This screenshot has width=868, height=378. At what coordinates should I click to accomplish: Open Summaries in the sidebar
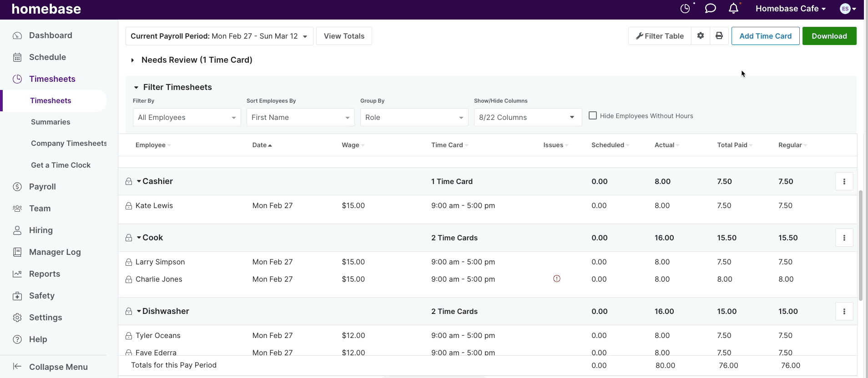pos(50,122)
